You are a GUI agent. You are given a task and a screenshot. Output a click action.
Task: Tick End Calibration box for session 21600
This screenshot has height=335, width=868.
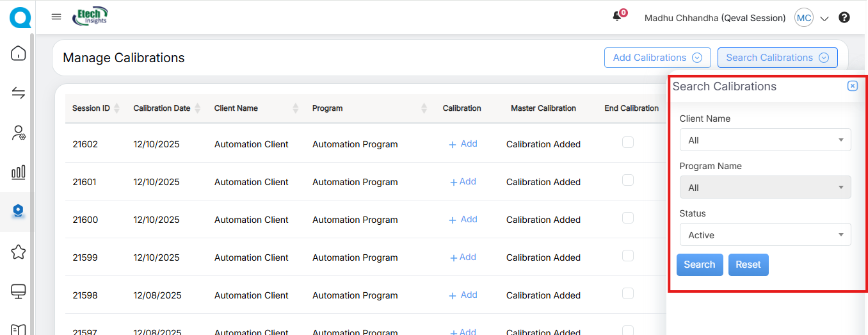(x=628, y=218)
